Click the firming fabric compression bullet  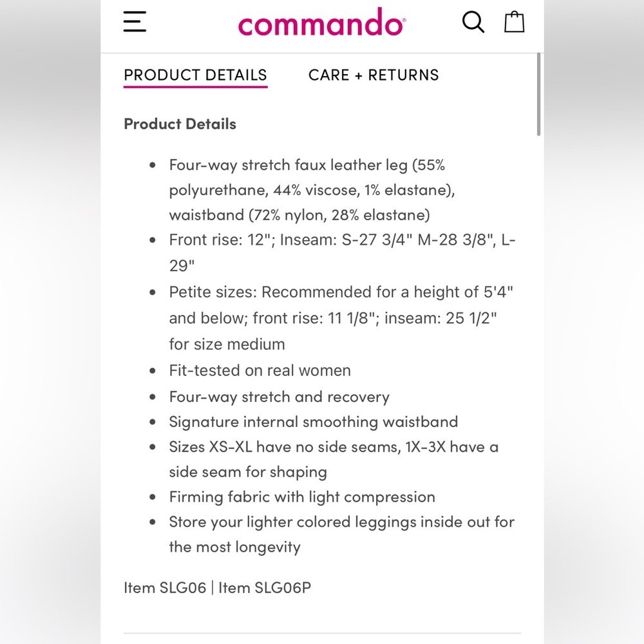pos(301,497)
